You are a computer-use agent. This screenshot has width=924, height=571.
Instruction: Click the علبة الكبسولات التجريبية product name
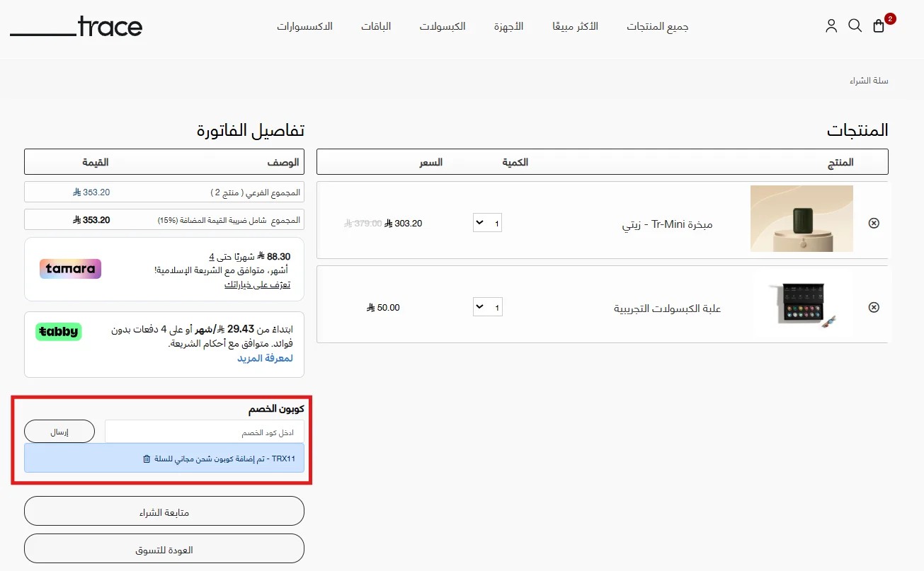[x=667, y=308]
